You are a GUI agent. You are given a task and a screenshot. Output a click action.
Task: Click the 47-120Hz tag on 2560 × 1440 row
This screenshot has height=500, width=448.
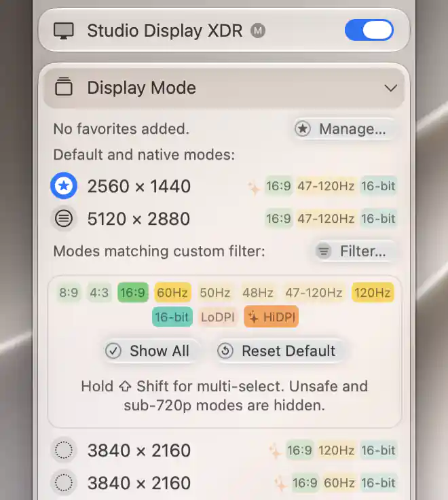tap(326, 186)
